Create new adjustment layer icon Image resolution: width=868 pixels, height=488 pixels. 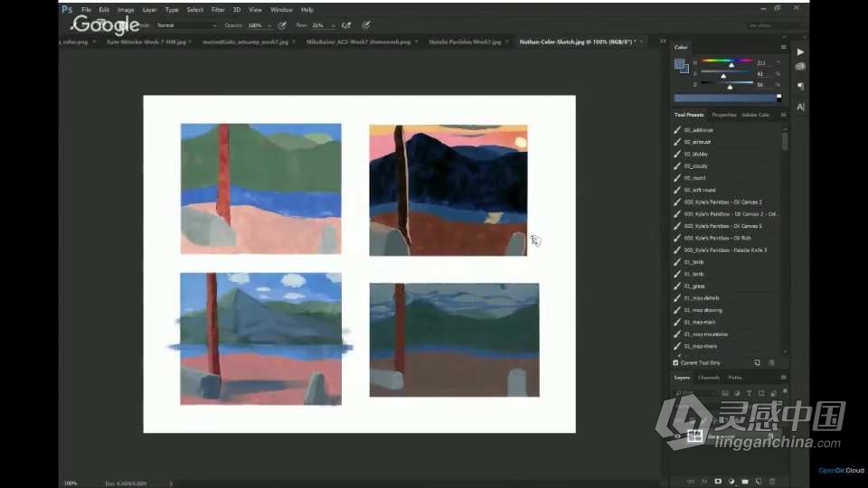[731, 482]
